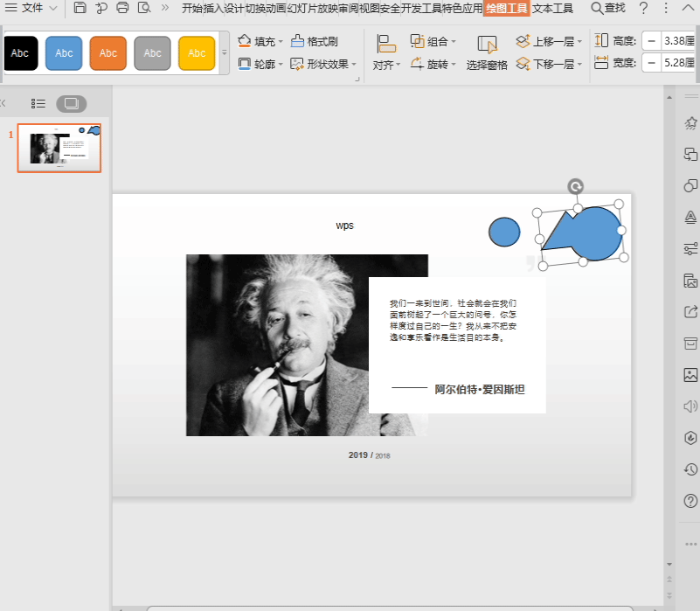
Task: Expand the 下移一层 dropdown arrow
Action: click(x=579, y=65)
